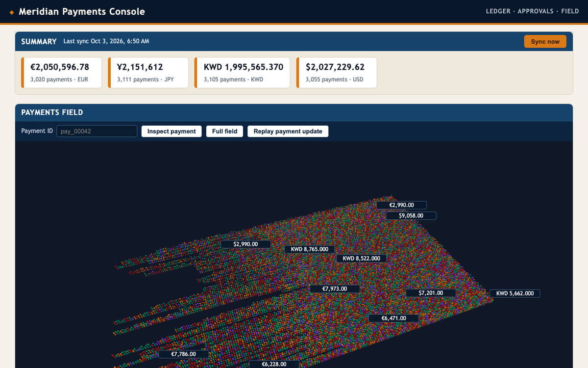Click the €7,786.00 field label
The height and width of the screenshot is (368, 588).
(x=184, y=354)
